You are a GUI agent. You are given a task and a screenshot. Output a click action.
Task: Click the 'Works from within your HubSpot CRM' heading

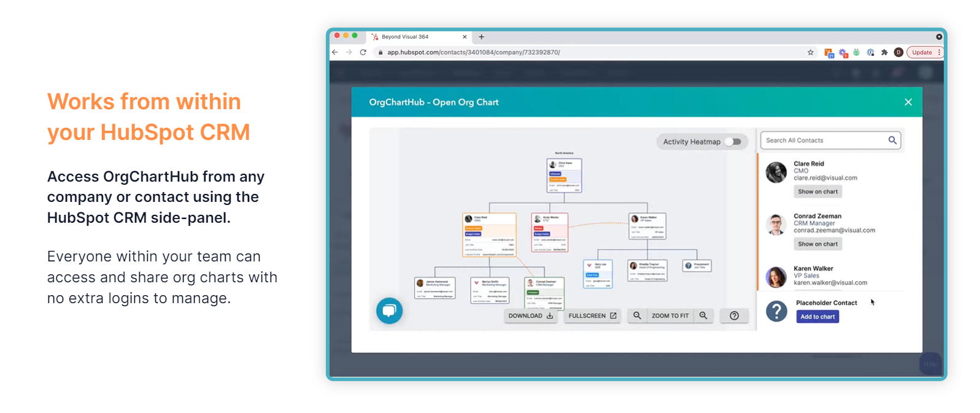point(149,117)
